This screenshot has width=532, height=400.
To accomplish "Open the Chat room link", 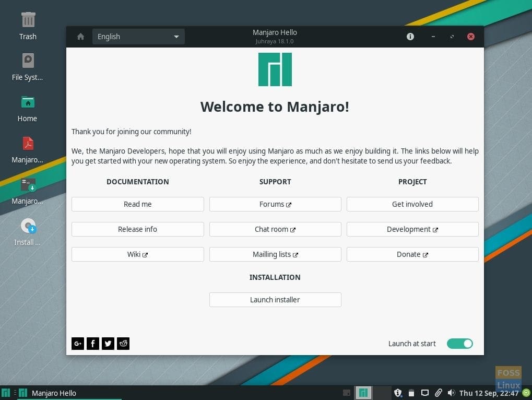I will pyautogui.click(x=275, y=229).
